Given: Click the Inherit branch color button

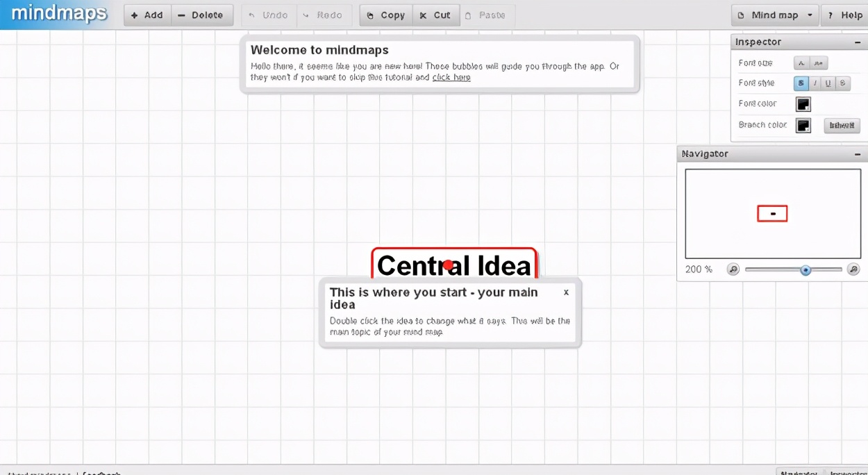Looking at the screenshot, I should coord(842,126).
